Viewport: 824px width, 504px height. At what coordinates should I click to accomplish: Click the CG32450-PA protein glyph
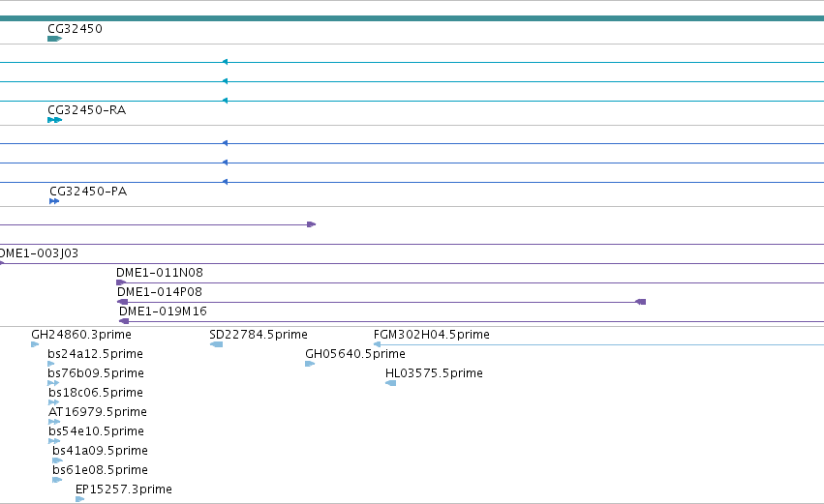point(54,201)
